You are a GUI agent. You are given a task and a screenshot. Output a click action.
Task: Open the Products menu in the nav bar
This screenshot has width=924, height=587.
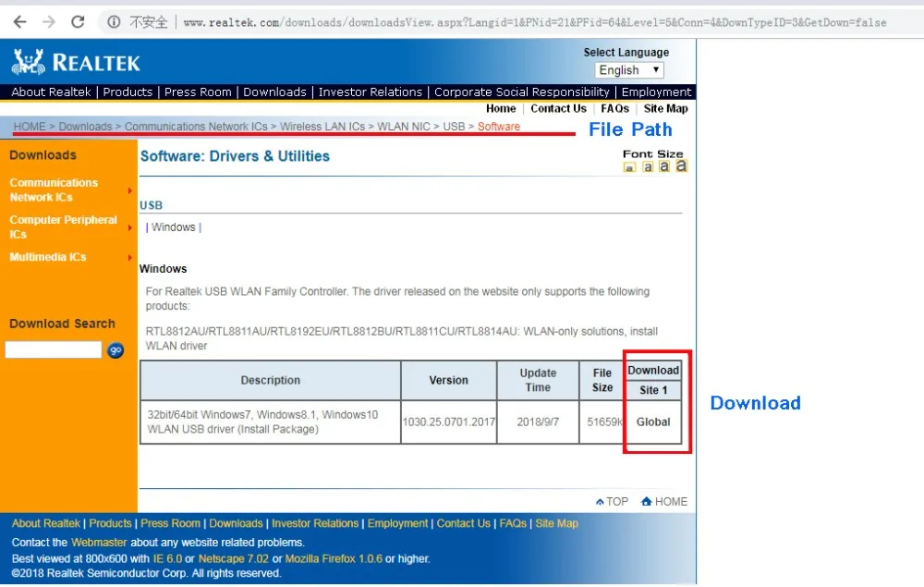(x=128, y=92)
